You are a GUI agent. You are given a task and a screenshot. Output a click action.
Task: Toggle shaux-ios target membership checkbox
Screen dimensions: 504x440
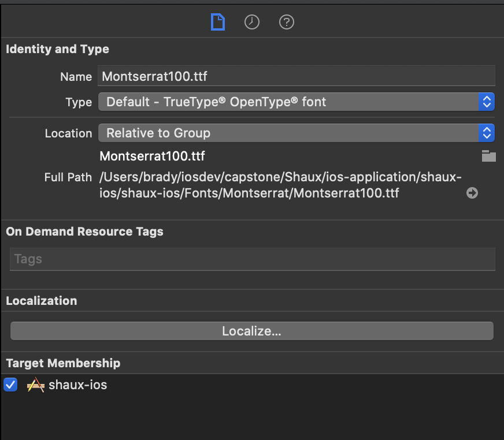(10, 385)
